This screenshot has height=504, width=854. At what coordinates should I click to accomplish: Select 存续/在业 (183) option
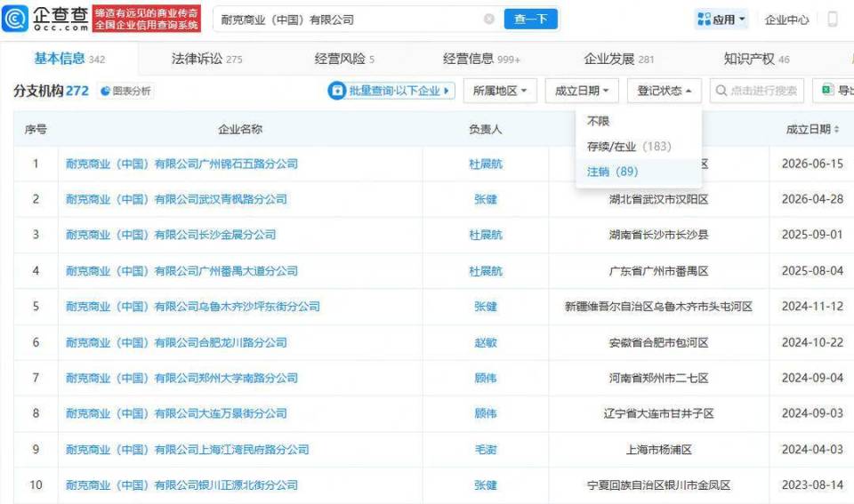629,146
